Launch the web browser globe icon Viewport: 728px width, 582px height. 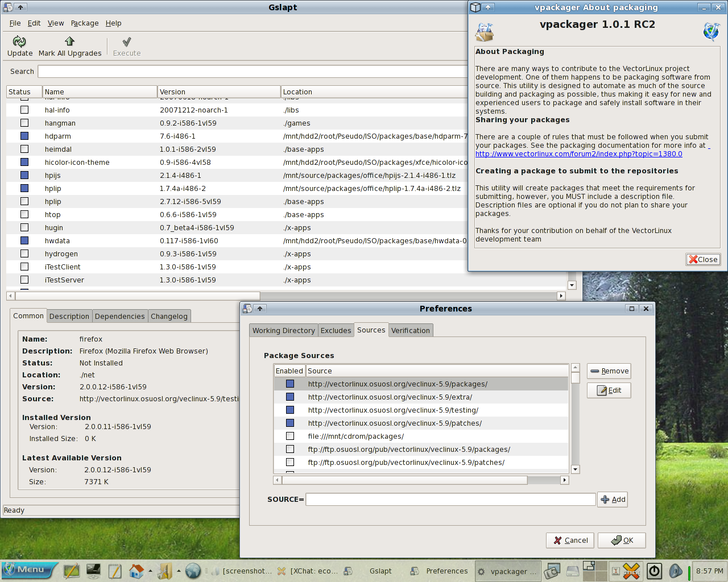tap(193, 571)
